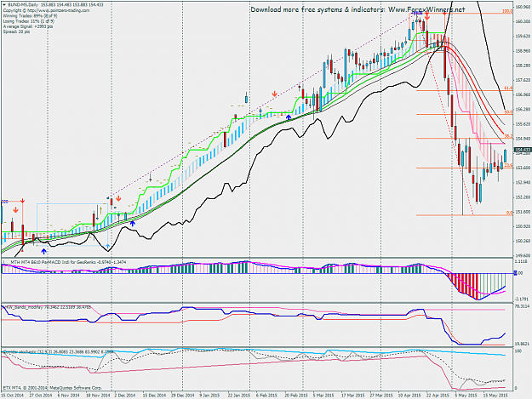Click the 155.620 price scale label

(x=523, y=124)
